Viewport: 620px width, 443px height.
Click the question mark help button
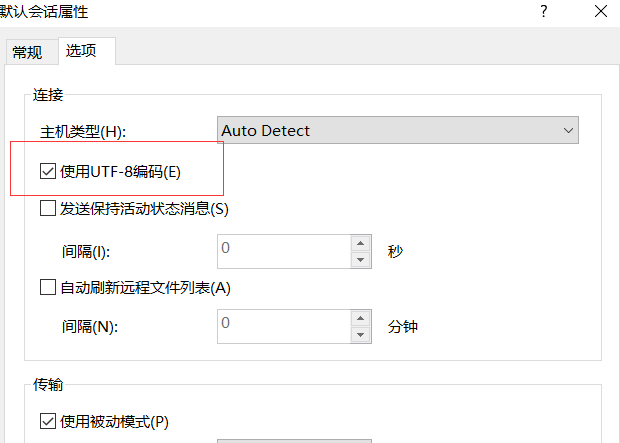[x=543, y=12]
